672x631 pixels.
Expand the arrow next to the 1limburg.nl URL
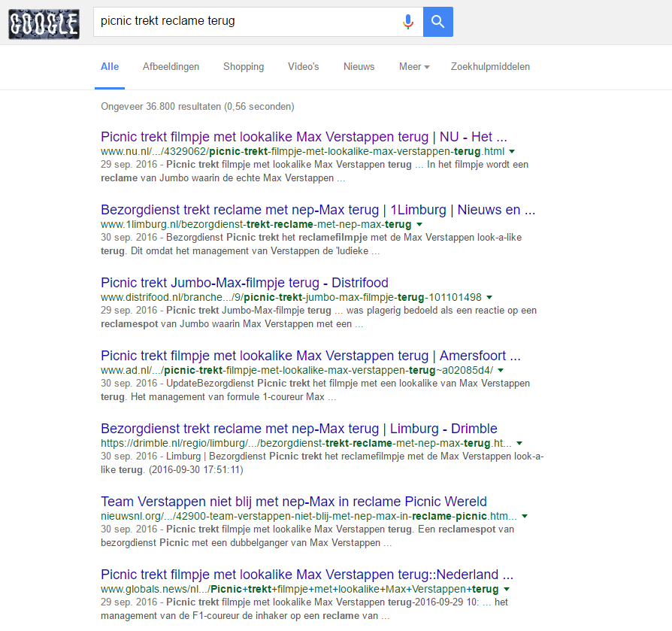pos(419,224)
